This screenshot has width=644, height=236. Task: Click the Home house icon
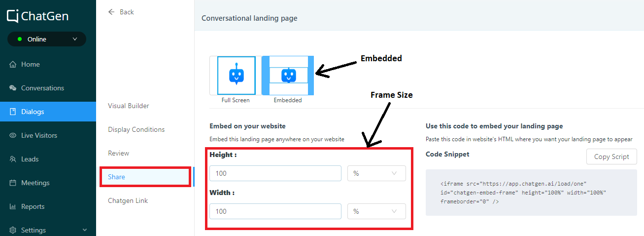click(13, 65)
